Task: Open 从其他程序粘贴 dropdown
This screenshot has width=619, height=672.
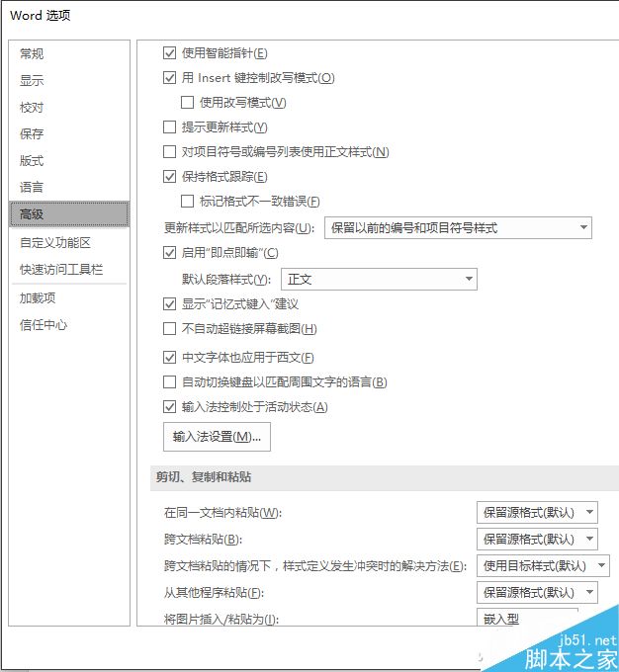Action: tap(537, 593)
